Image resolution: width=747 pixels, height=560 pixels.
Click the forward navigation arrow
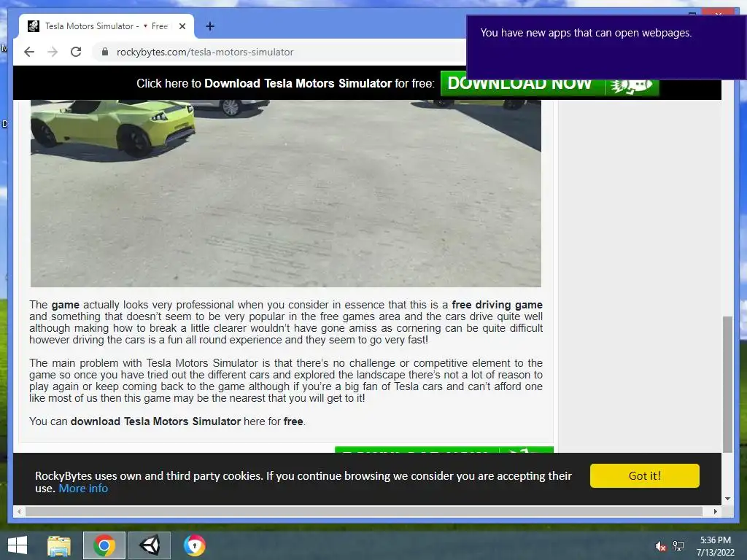(53, 52)
